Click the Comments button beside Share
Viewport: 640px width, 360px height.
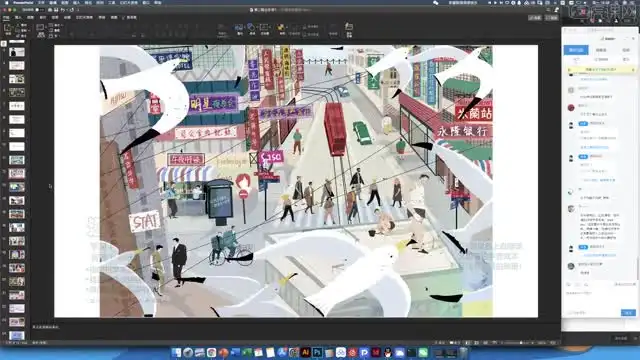pos(551,18)
